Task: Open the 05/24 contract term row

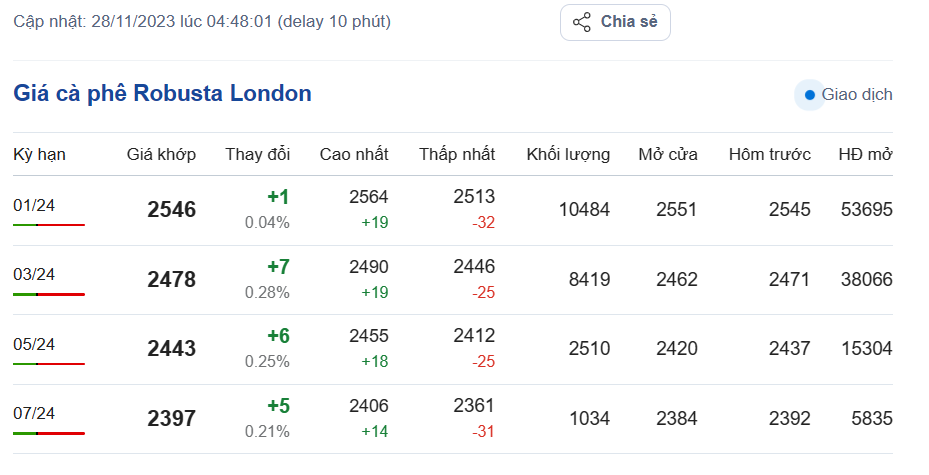Action: point(34,344)
